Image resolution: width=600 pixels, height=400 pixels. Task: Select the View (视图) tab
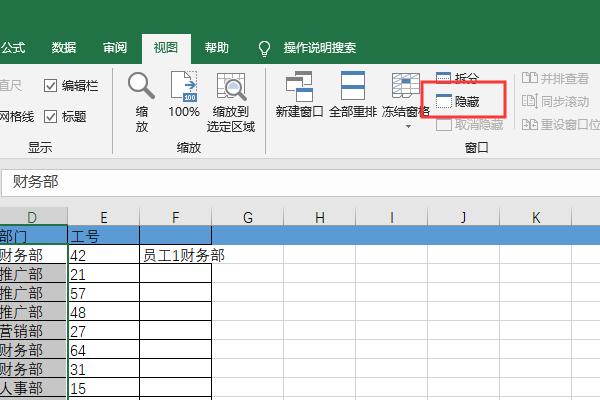(166, 48)
